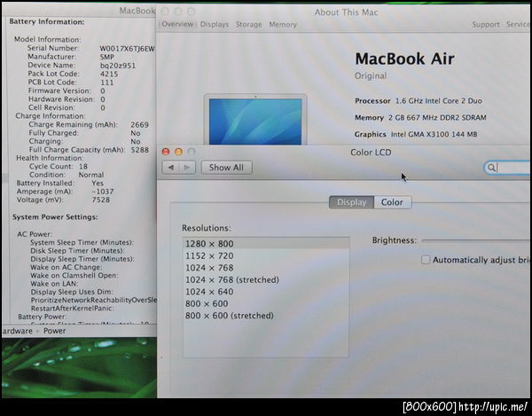Click the MacBook Air laptop image
This screenshot has height=416, width=532.
point(255,120)
